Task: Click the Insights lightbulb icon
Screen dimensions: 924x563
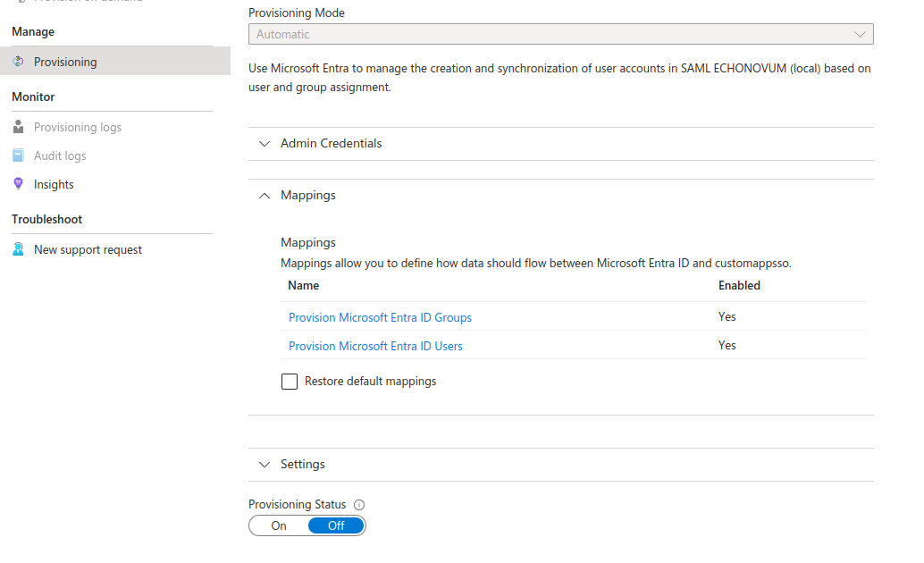Action: (18, 184)
